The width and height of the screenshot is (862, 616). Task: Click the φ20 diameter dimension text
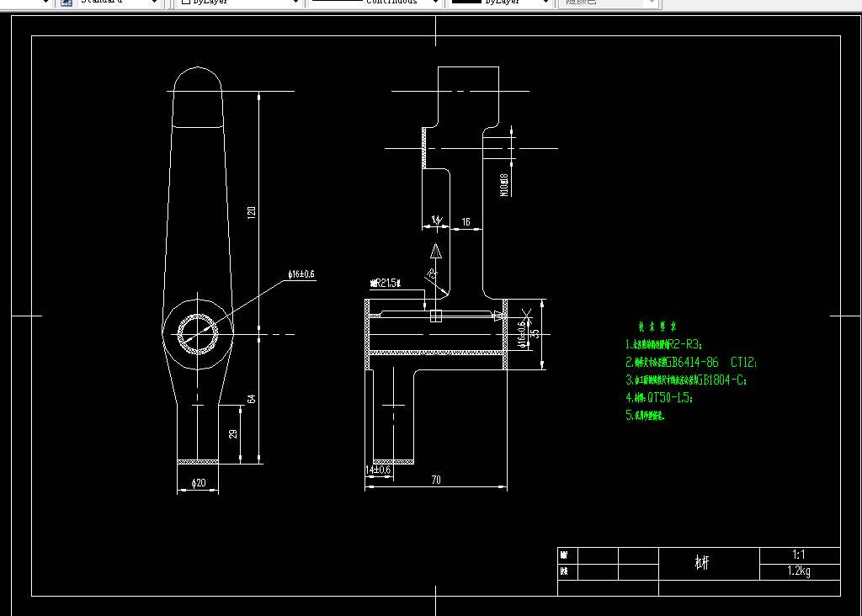pyautogui.click(x=199, y=482)
